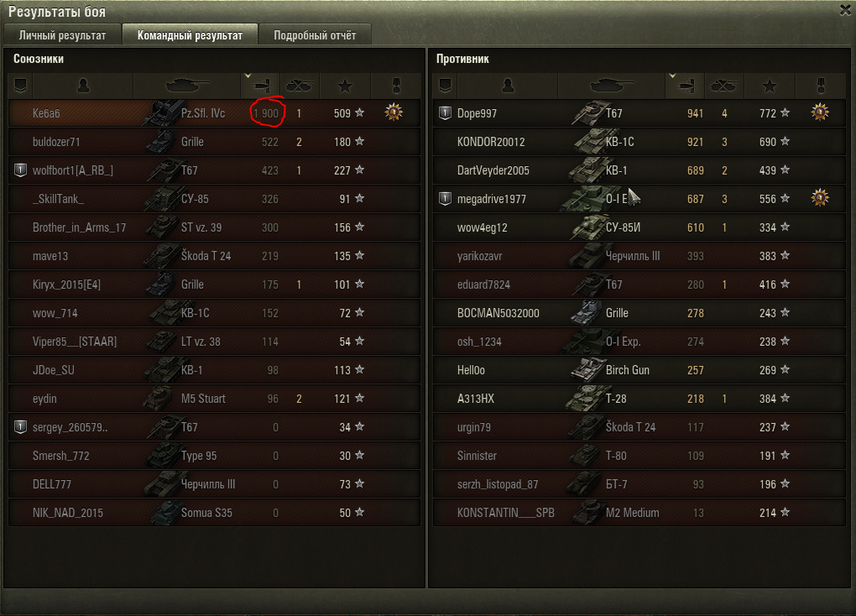Sort allies by damage dealt column icon
The height and width of the screenshot is (616, 856).
pos(260,86)
